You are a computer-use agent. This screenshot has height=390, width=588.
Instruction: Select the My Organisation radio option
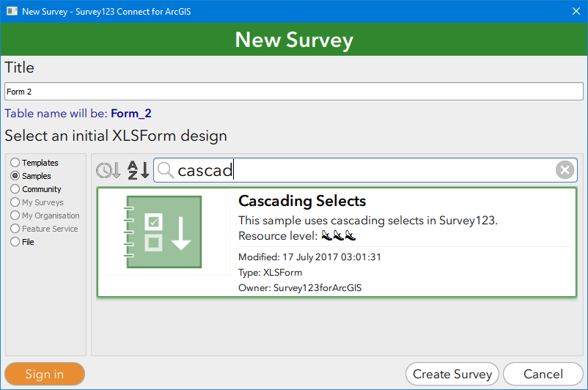pyautogui.click(x=15, y=216)
